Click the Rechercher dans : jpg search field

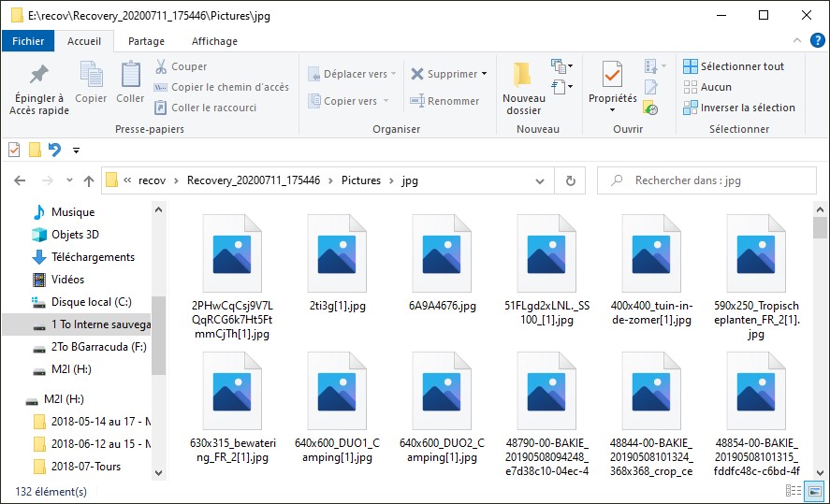coord(711,180)
